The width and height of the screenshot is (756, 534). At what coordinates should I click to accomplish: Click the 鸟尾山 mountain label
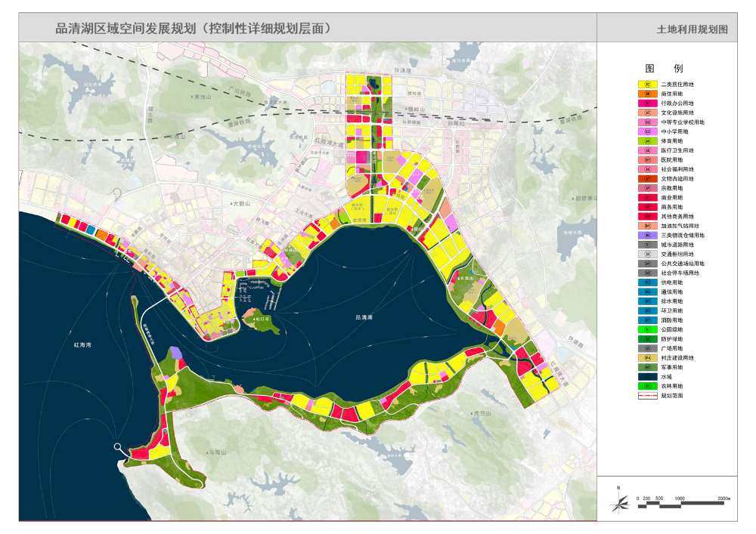218,452
